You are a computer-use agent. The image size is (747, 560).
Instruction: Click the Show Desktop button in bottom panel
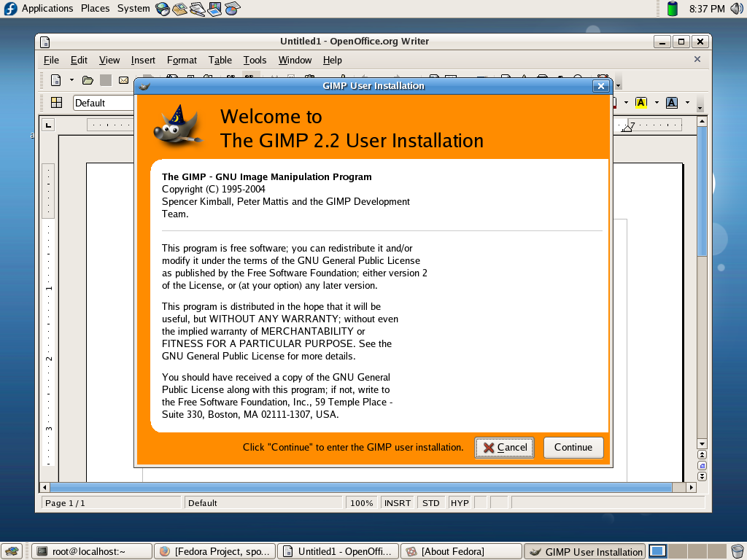[x=12, y=551]
